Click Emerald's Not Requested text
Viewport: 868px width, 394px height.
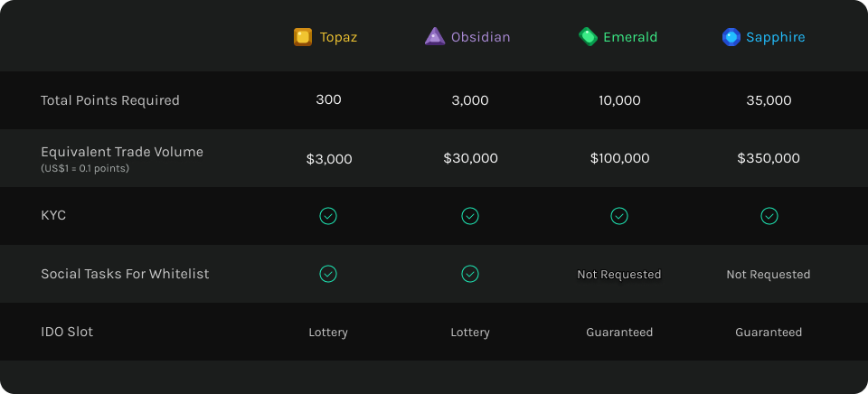618,275
